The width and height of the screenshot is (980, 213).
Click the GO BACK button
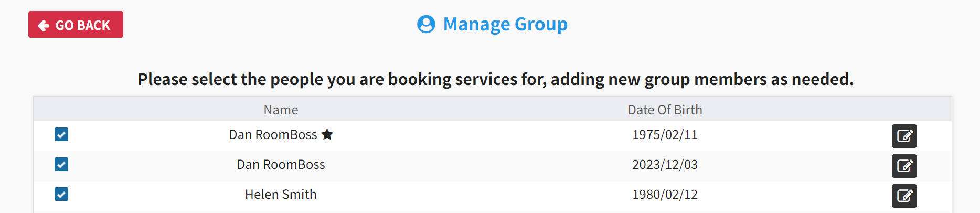(x=76, y=25)
